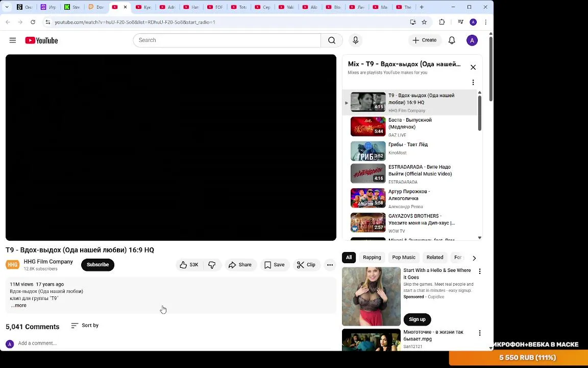Close the Mix playlist panel
The width and height of the screenshot is (588, 368).
click(473, 67)
